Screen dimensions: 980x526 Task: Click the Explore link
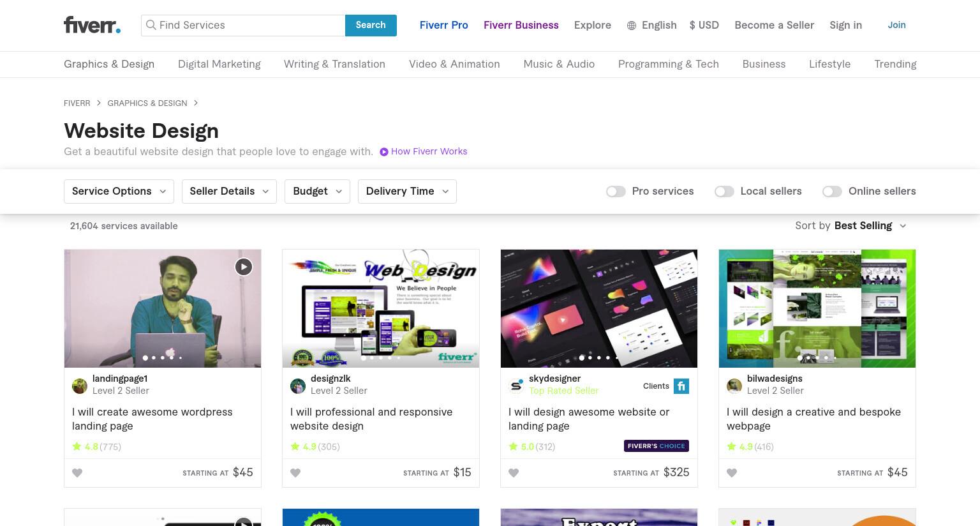point(592,25)
